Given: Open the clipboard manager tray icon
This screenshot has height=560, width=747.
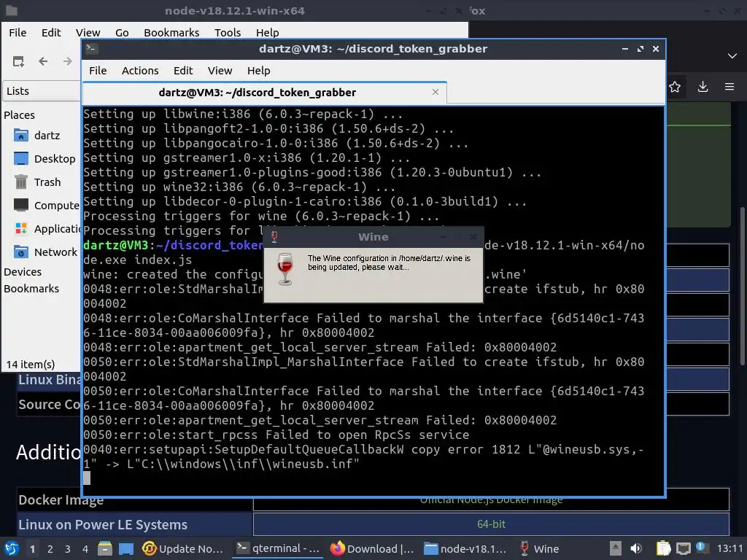Looking at the screenshot, I should [663, 548].
